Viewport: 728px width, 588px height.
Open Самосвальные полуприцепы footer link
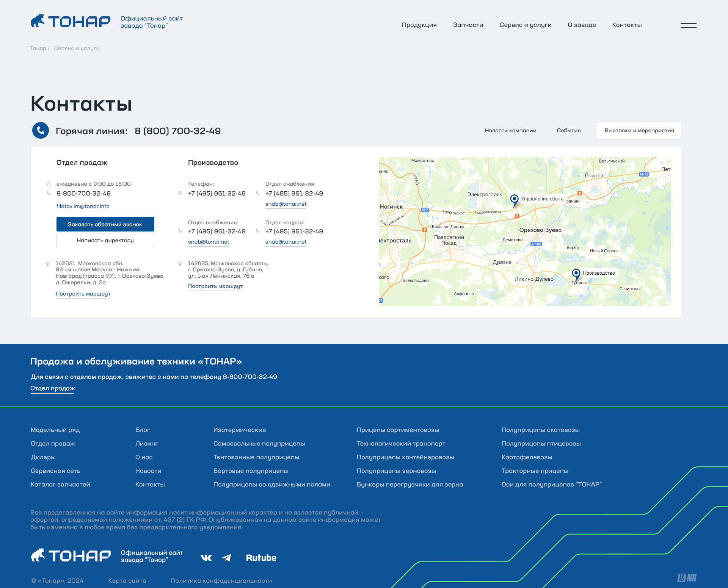(259, 444)
